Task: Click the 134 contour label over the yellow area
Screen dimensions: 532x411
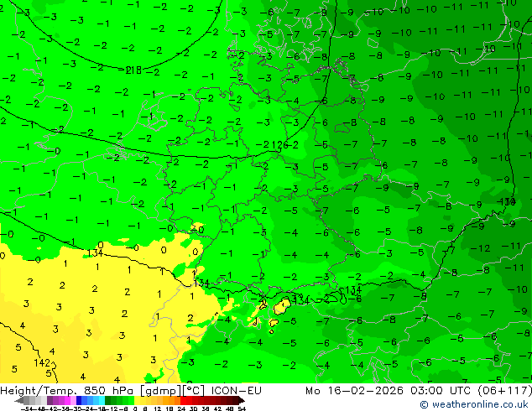Action: coord(95,253)
